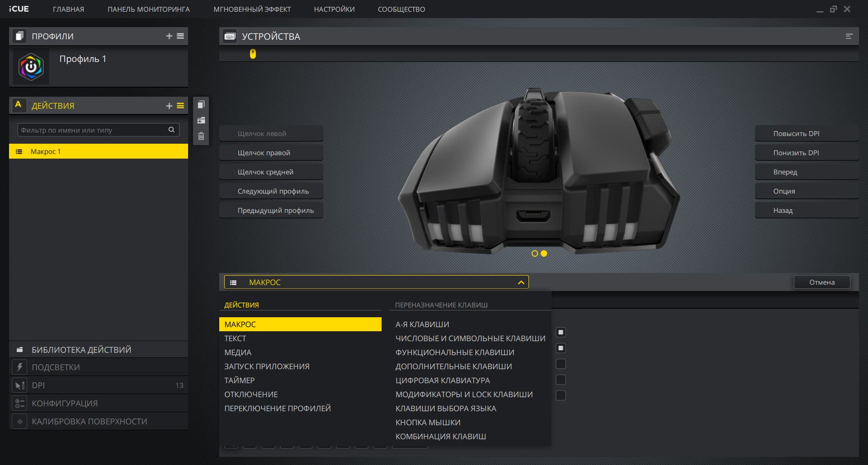The image size is (868, 465).
Task: Focus the action filter input field
Action: pyautogui.click(x=93, y=130)
